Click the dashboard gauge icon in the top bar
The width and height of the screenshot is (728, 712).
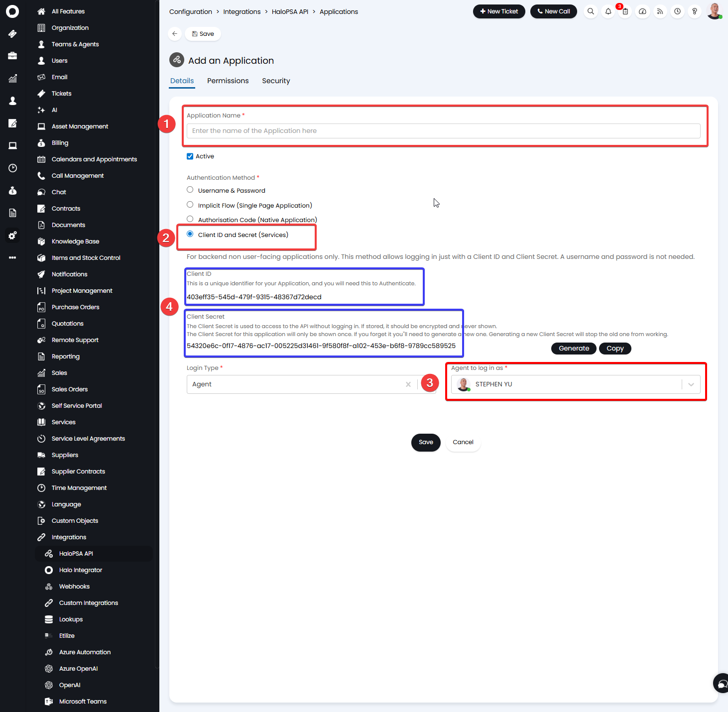click(x=643, y=11)
